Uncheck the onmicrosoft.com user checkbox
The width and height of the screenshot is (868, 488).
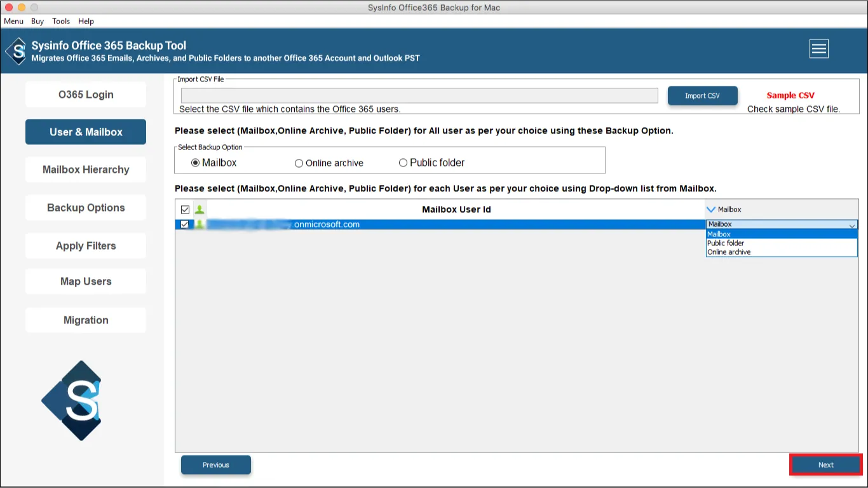click(185, 224)
